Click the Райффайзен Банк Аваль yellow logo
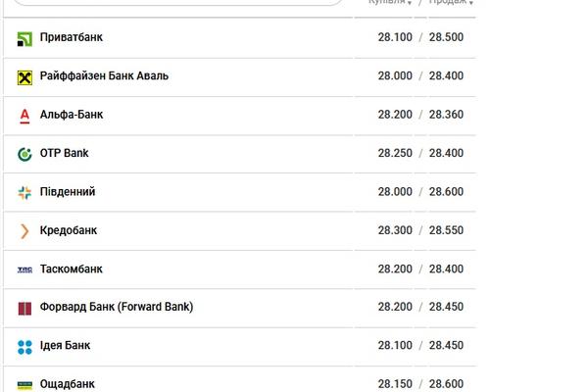This screenshot has width=588, height=392. (24, 77)
